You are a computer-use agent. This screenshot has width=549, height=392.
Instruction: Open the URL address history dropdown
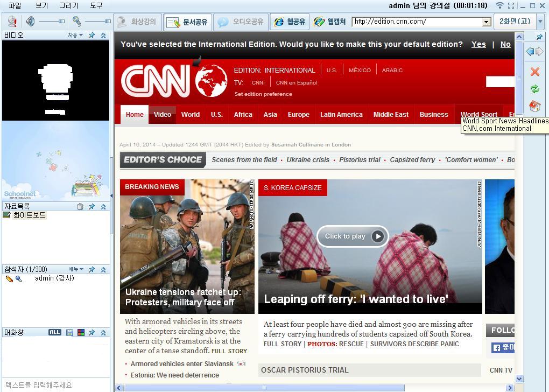pyautogui.click(x=487, y=22)
